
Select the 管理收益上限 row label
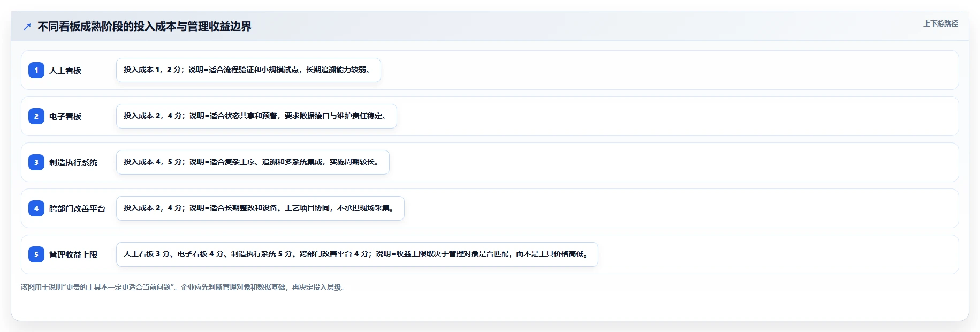[73, 255]
